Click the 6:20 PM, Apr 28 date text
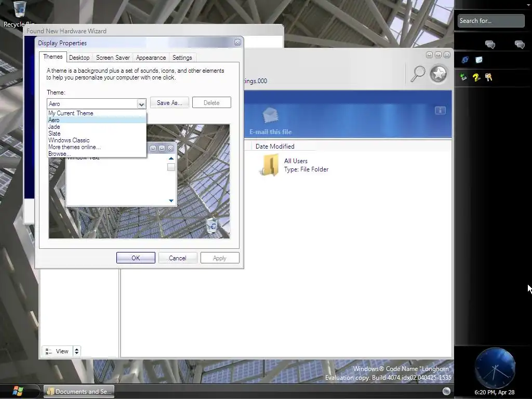This screenshot has width=532, height=399. pyautogui.click(x=495, y=392)
